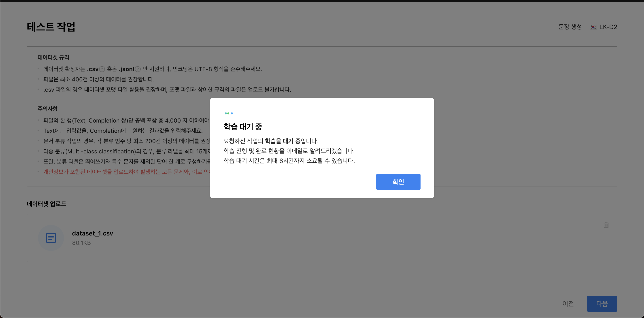Click the 테스트 작업 page title
Screen dimensions: 644x318
51,27
